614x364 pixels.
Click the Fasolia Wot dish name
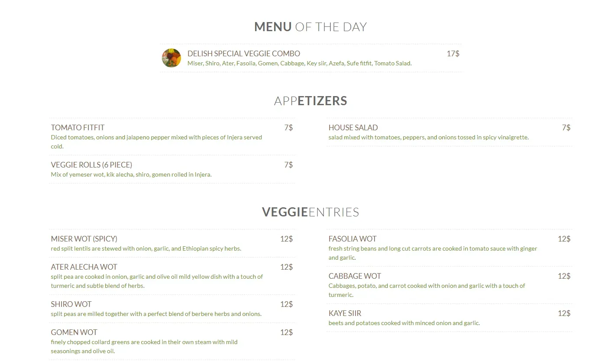352,239
